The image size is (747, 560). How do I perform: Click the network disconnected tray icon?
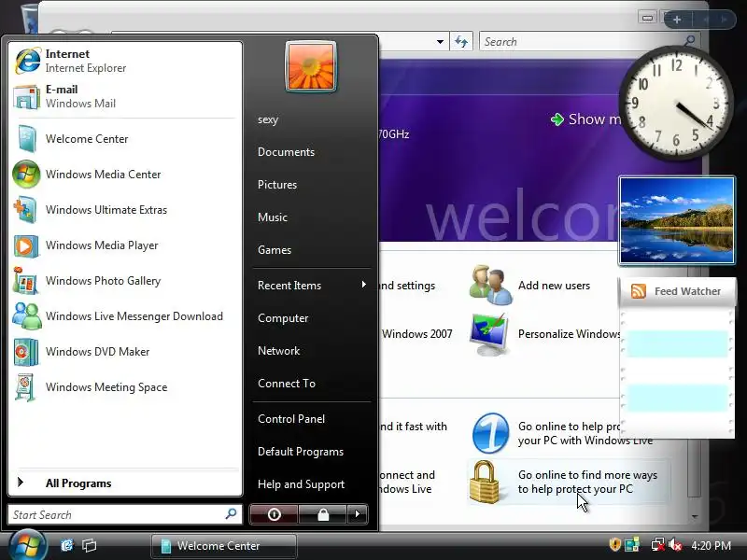click(x=658, y=544)
